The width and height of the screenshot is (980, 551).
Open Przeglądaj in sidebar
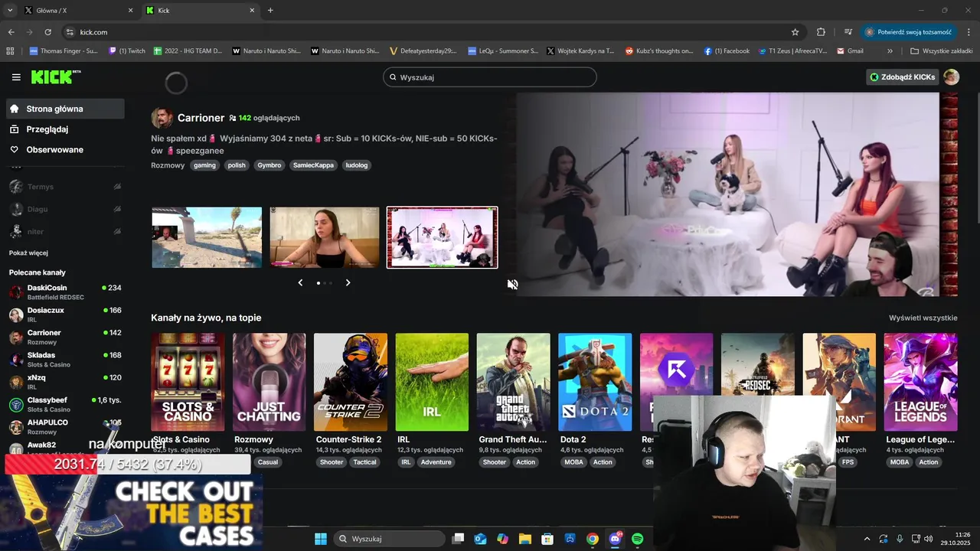click(65, 129)
